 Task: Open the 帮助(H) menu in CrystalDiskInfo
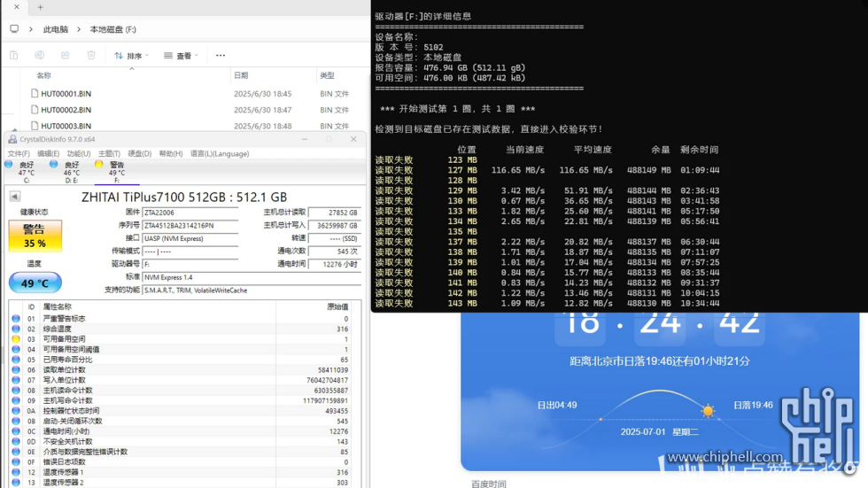(x=170, y=154)
